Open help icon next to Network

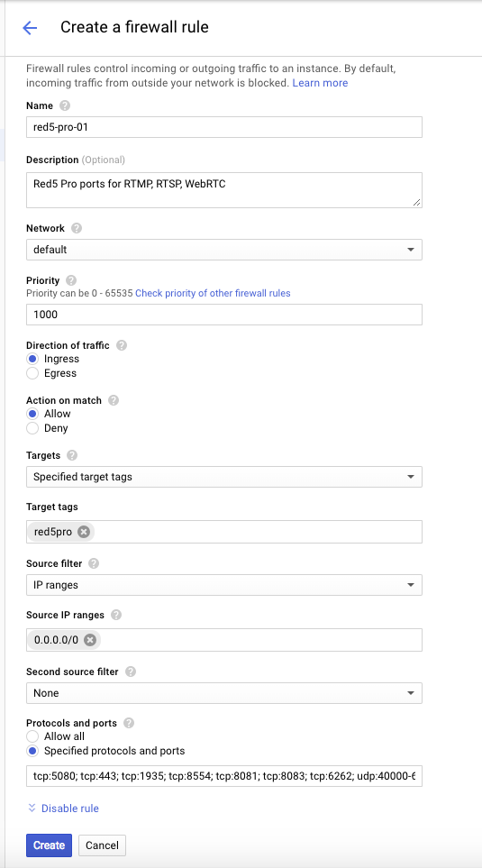tap(77, 228)
